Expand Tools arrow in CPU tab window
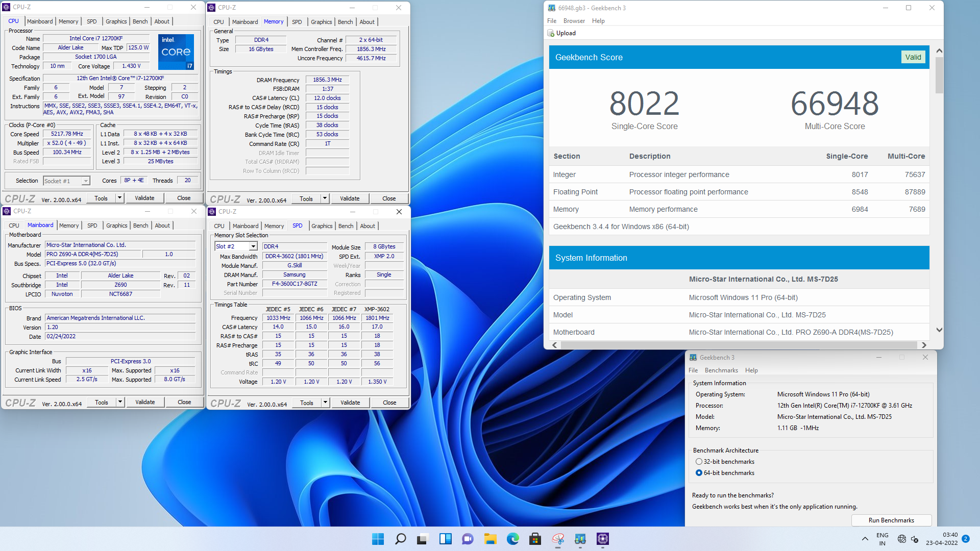The width and height of the screenshot is (980, 551). (119, 198)
